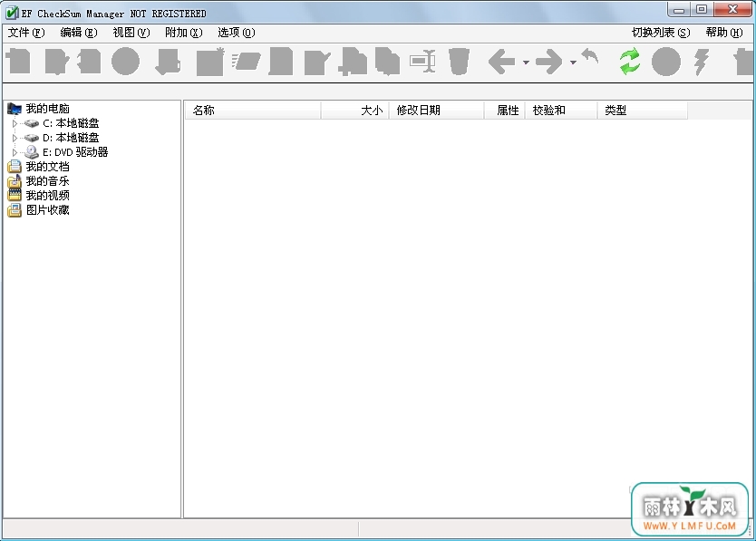Open the 切换列表(S) menu
Screen dimensions: 756x541
click(661, 33)
